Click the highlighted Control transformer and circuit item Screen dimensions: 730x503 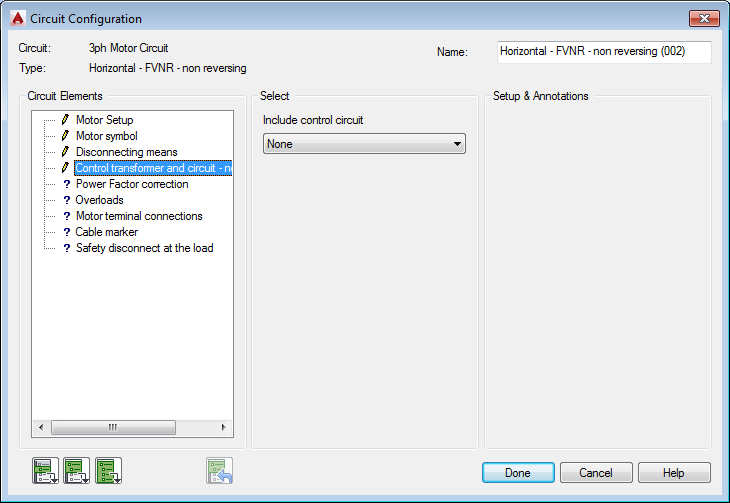pyautogui.click(x=153, y=168)
